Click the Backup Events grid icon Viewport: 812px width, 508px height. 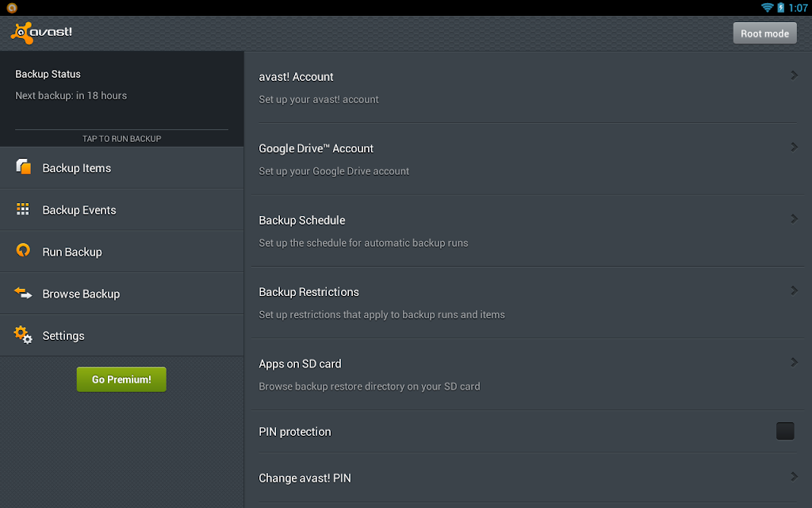[23, 209]
